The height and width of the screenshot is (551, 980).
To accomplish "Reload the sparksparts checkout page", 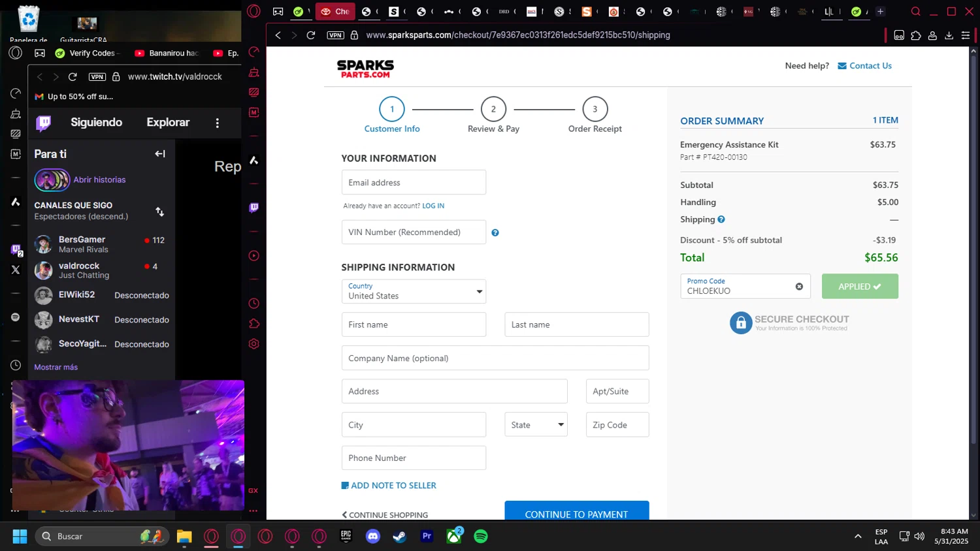I will point(311,35).
